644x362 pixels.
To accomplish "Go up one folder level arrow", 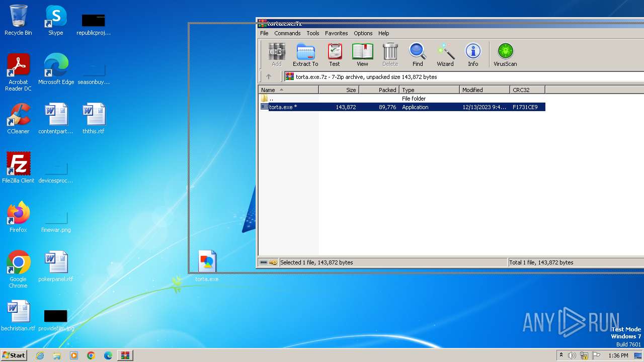I will [x=269, y=77].
